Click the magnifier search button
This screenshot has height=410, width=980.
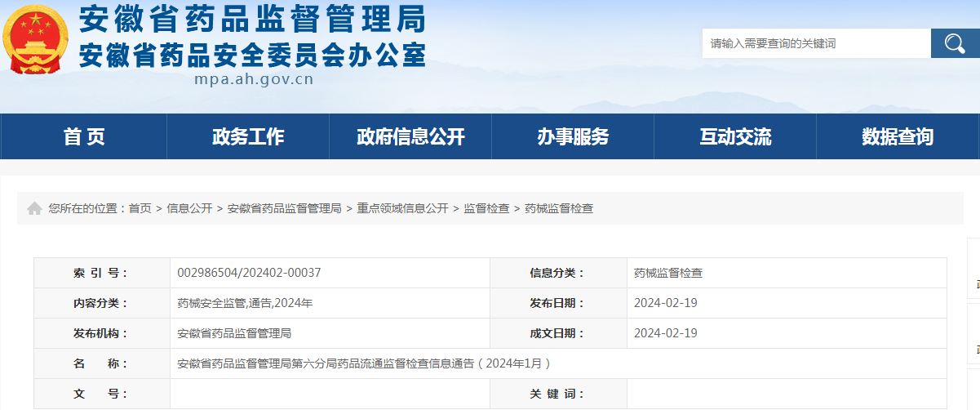(955, 43)
